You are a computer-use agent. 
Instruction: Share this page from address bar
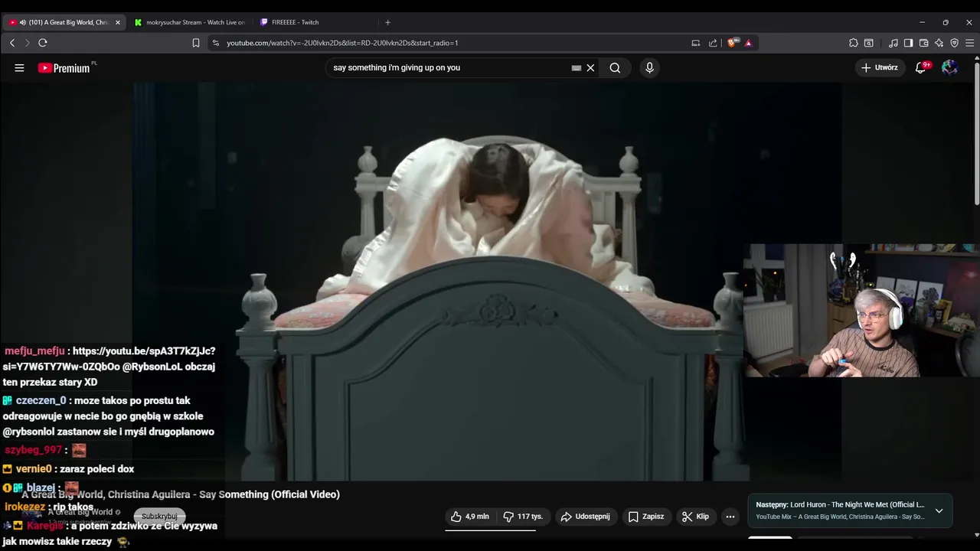tap(713, 43)
